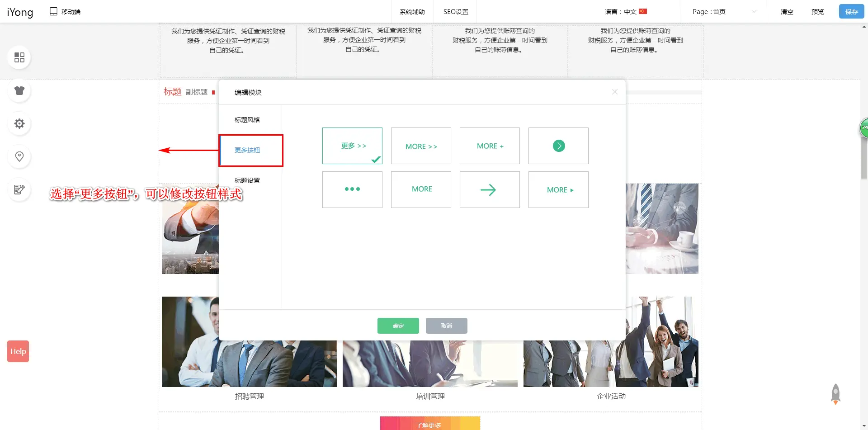The height and width of the screenshot is (430, 868).
Task: Click the rocket back-to-top icon
Action: point(835,394)
